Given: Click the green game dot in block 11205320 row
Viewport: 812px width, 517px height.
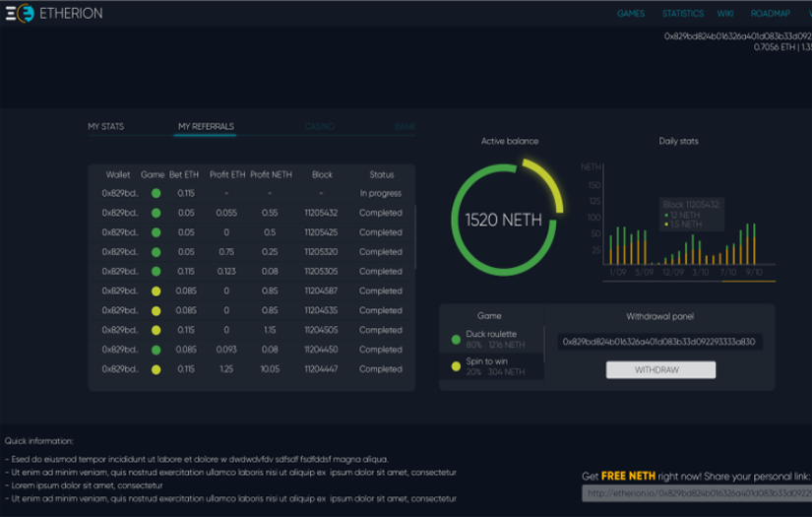Looking at the screenshot, I should pos(156,252).
